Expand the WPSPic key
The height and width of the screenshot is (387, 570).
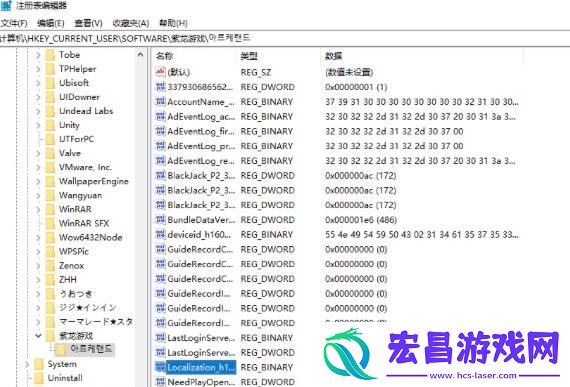(x=38, y=252)
